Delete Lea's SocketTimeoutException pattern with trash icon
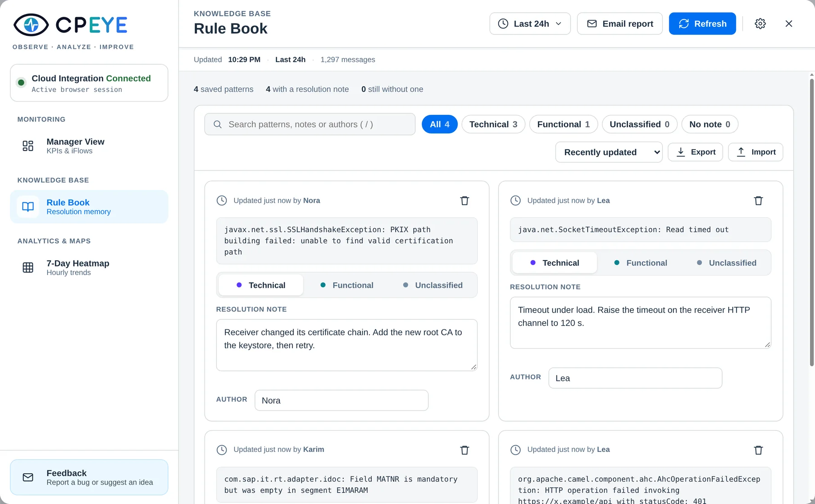 pyautogui.click(x=758, y=200)
